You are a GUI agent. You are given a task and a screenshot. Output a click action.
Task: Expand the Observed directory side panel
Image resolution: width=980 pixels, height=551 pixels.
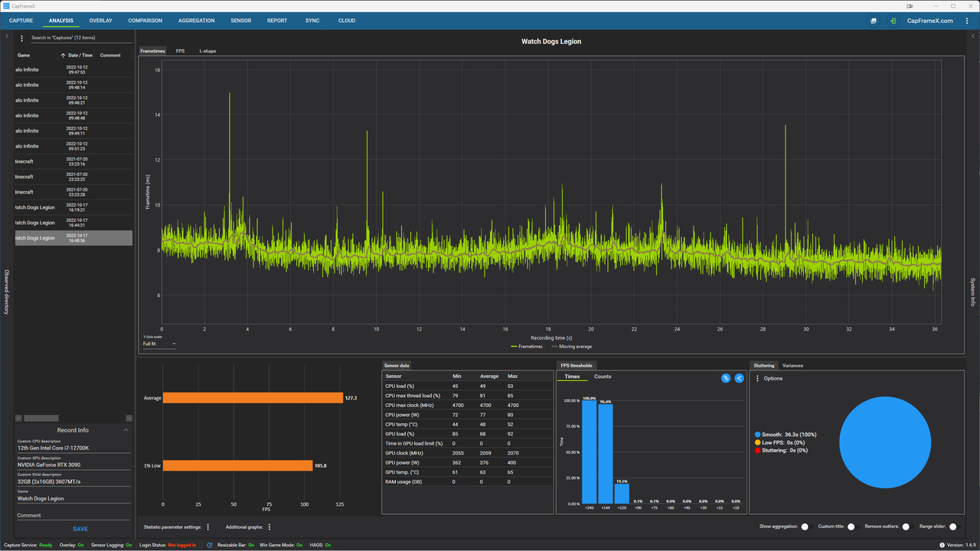tap(6, 36)
